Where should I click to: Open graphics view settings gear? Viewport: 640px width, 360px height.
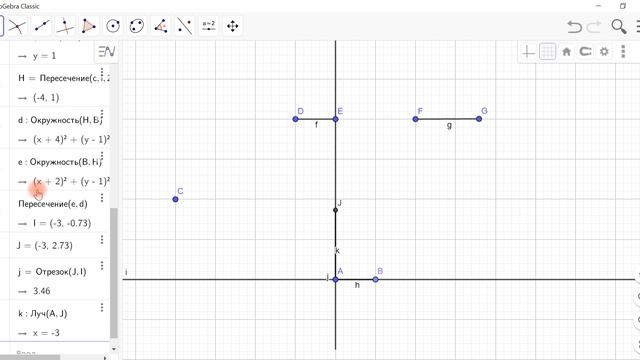(x=604, y=52)
